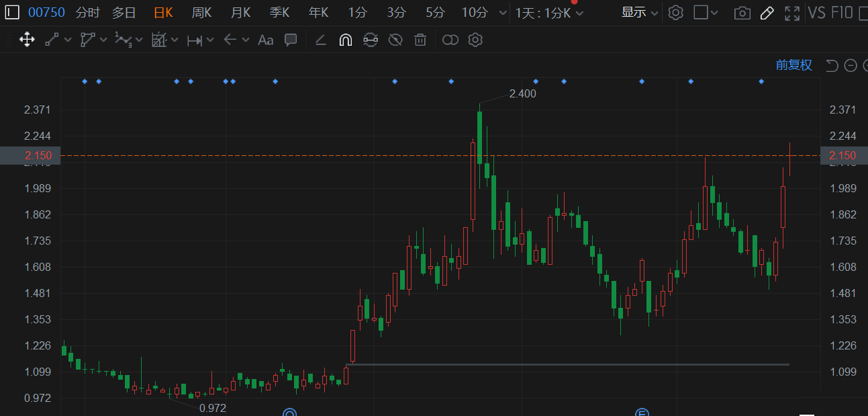868x416 pixels.
Task: Click the VS compare button
Action: coord(816,12)
